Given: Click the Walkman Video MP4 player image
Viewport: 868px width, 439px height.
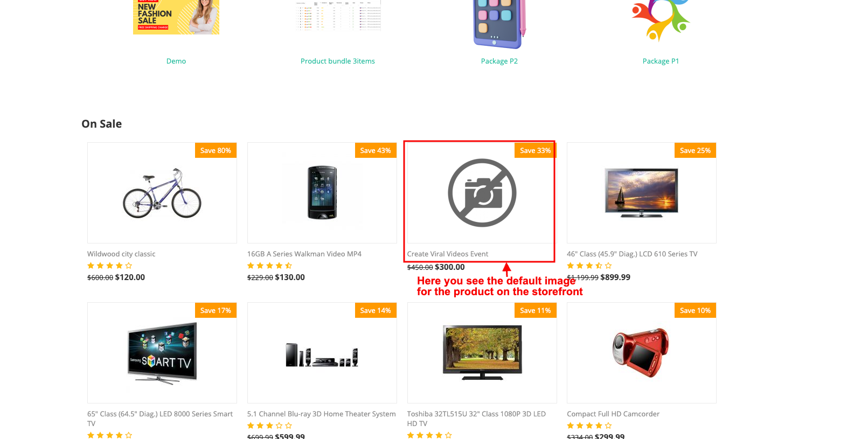Looking at the screenshot, I should [322, 193].
